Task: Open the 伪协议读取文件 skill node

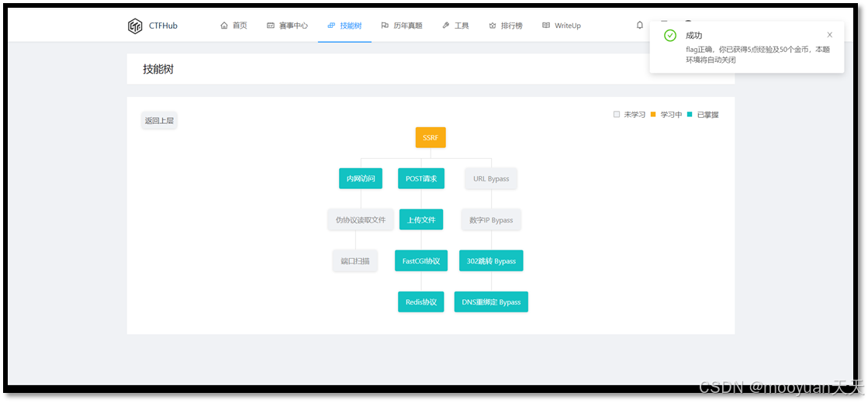Action: 361,219
